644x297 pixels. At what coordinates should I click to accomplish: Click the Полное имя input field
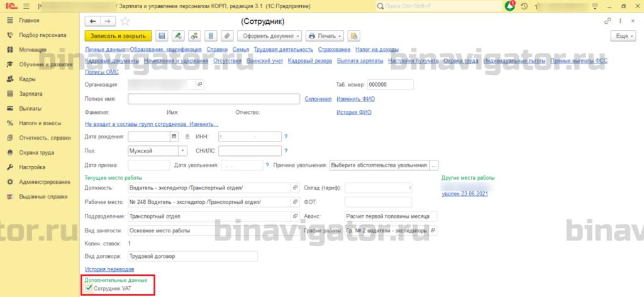tap(214, 99)
